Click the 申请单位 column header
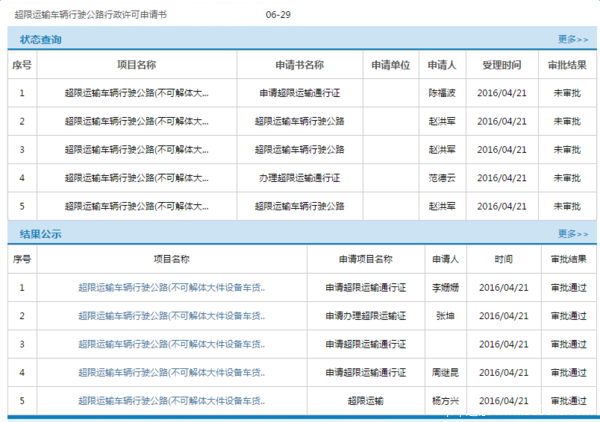The height and width of the screenshot is (422, 600). (391, 65)
